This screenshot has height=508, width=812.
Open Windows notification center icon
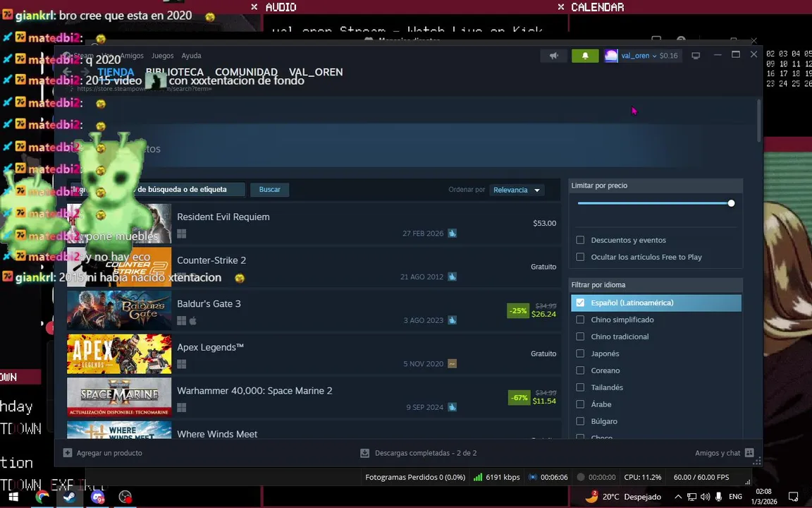pos(794,497)
